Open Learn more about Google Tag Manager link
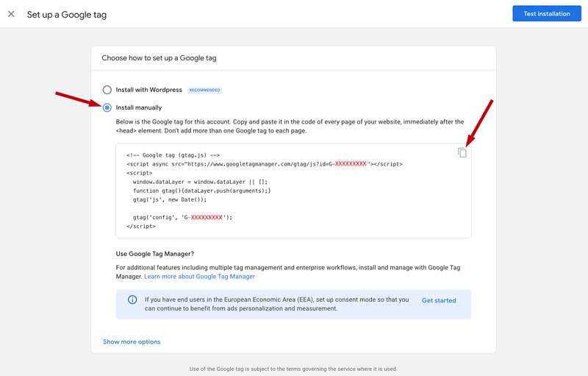 click(199, 277)
